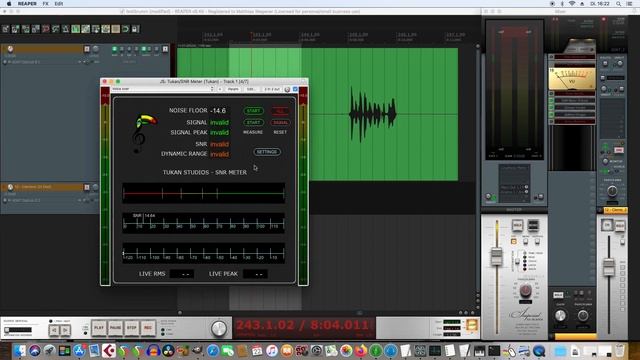Click the Tukan toucan logo
The width and height of the screenshot is (640, 360).
coord(143,134)
